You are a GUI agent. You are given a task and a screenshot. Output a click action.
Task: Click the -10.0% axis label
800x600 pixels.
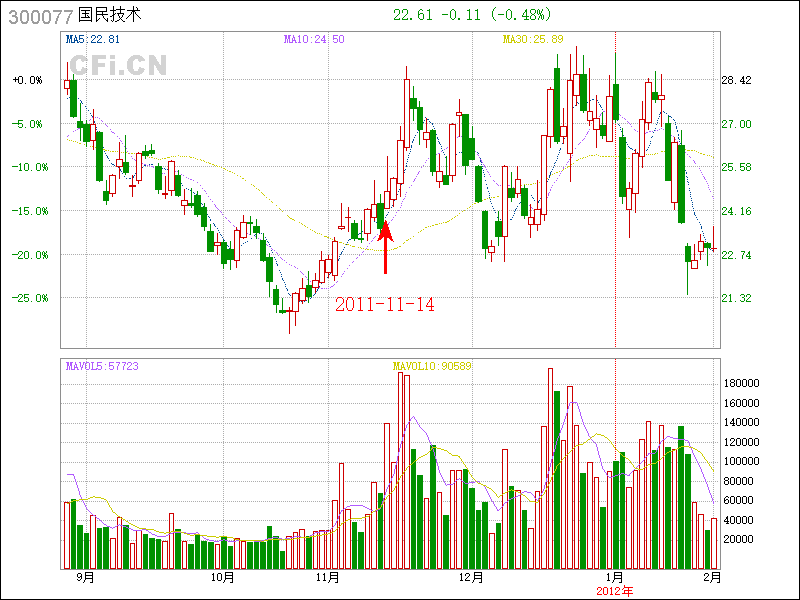[30, 167]
